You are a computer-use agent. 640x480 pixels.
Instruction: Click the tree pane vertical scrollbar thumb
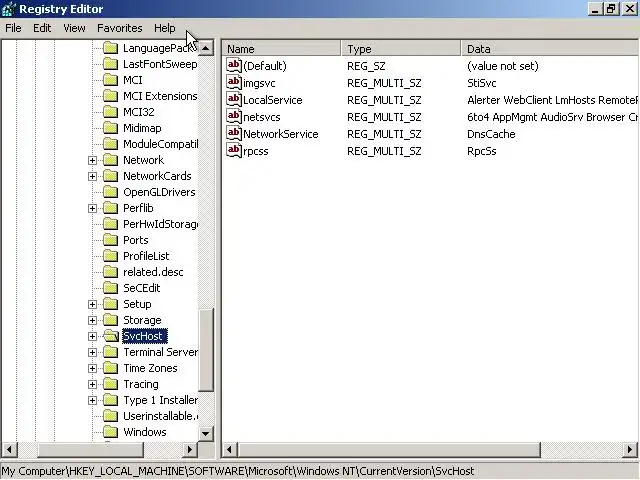coord(206,350)
